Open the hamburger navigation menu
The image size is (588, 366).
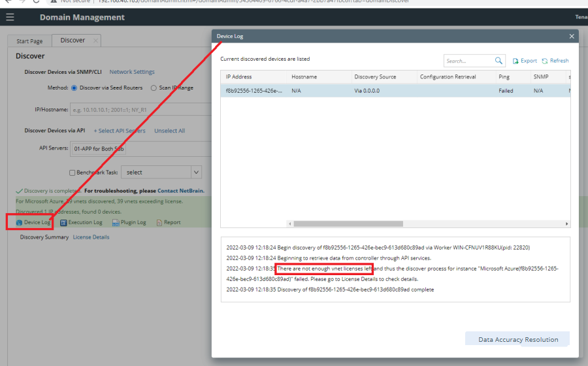coord(10,17)
